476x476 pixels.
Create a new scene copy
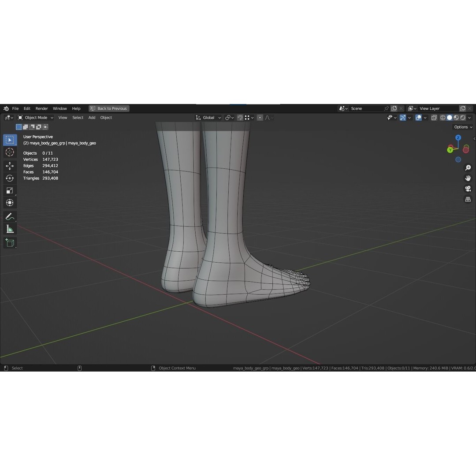point(394,108)
